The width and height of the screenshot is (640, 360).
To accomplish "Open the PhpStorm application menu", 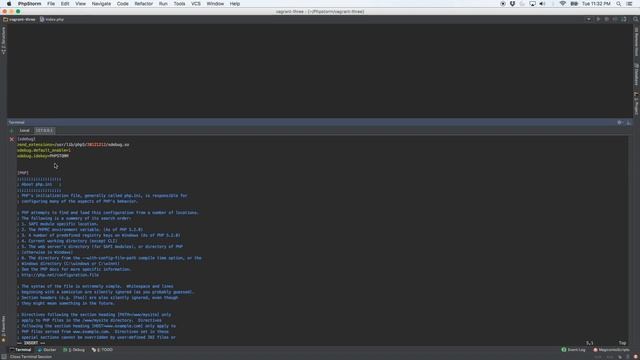I will click(x=29, y=4).
